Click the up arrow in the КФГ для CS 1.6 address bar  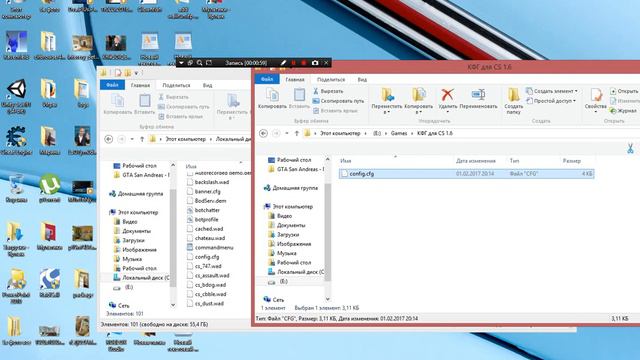pyautogui.click(x=297, y=133)
